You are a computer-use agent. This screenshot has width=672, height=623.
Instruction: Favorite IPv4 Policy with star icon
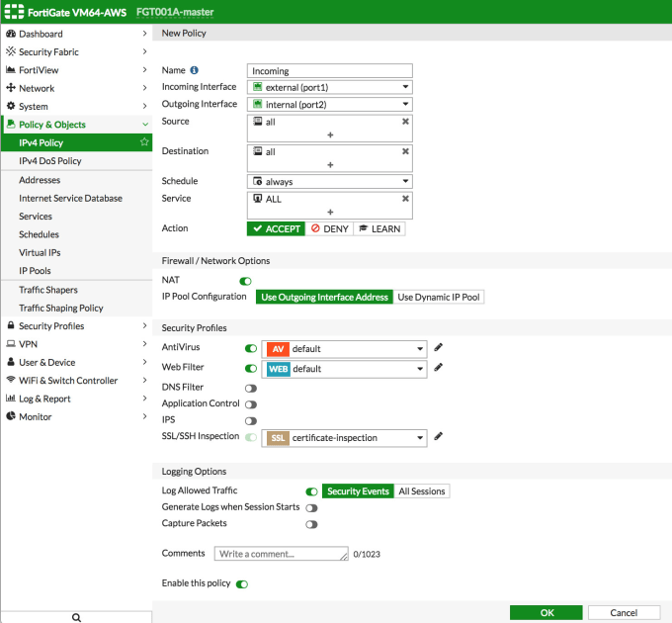[x=144, y=142]
